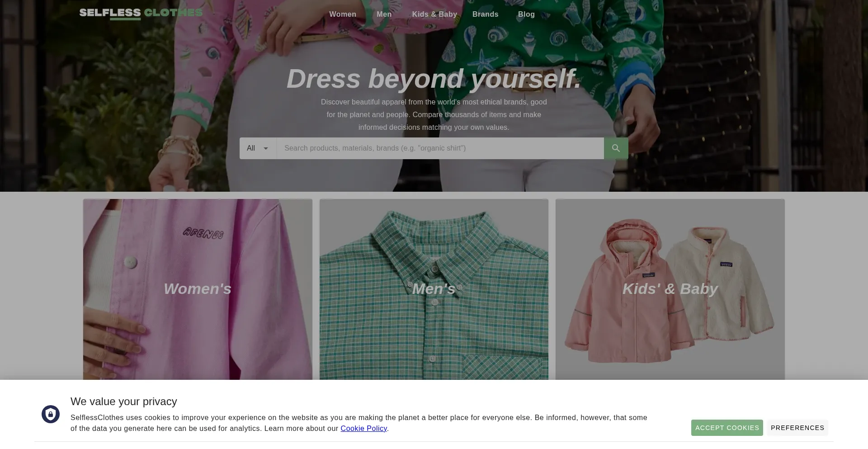The height and width of the screenshot is (449, 868).
Task: Navigate to the Blog section
Action: [x=526, y=14]
